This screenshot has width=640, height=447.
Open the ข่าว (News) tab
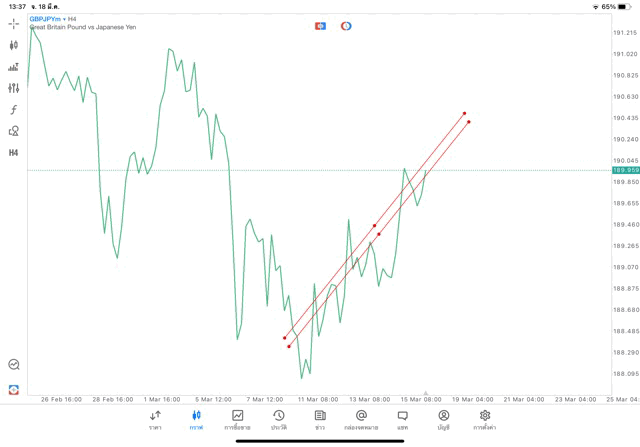click(320, 419)
